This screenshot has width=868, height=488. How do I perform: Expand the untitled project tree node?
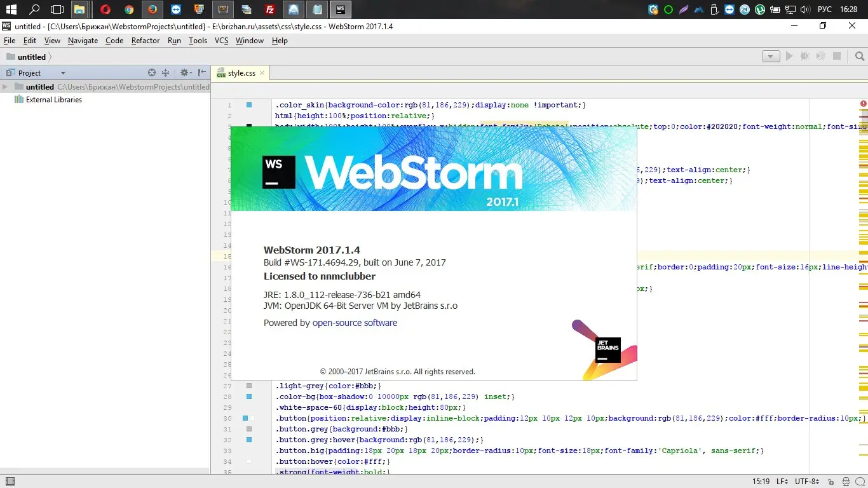tap(5, 87)
